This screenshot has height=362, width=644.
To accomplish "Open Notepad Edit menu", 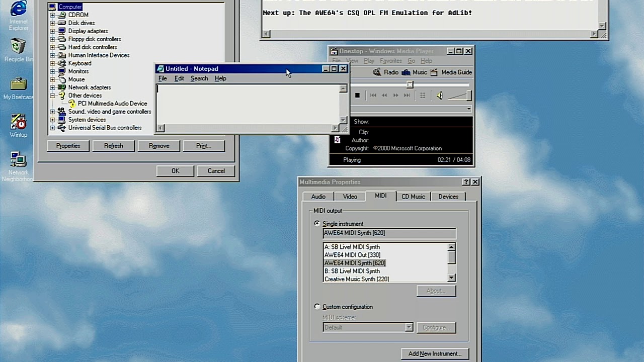I will tap(179, 78).
